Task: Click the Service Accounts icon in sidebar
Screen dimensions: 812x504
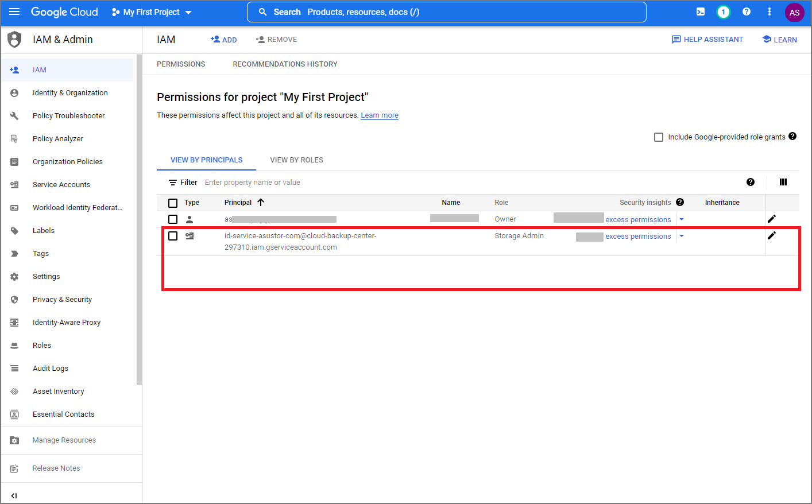Action: coord(14,184)
